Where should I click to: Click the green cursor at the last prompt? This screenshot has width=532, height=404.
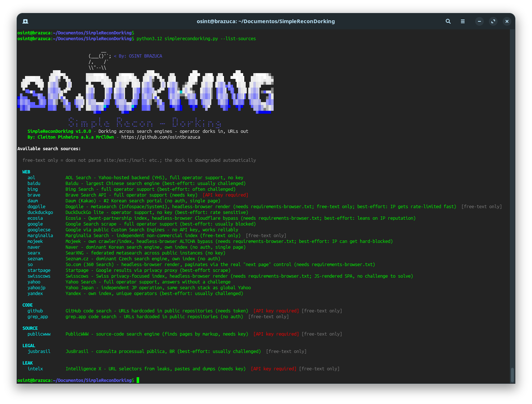(x=138, y=380)
